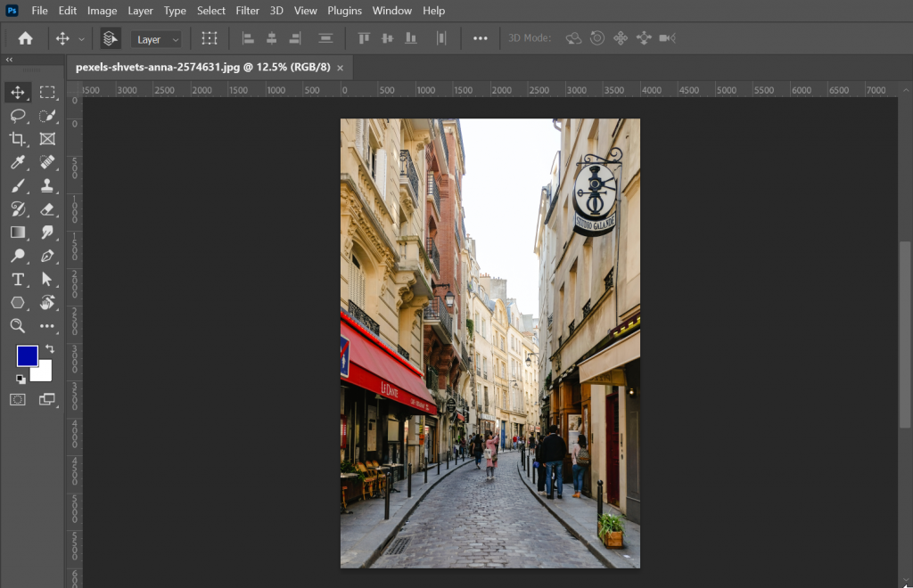Viewport: 913px width, 588px height.
Task: Return to the Home screen
Action: pos(24,38)
